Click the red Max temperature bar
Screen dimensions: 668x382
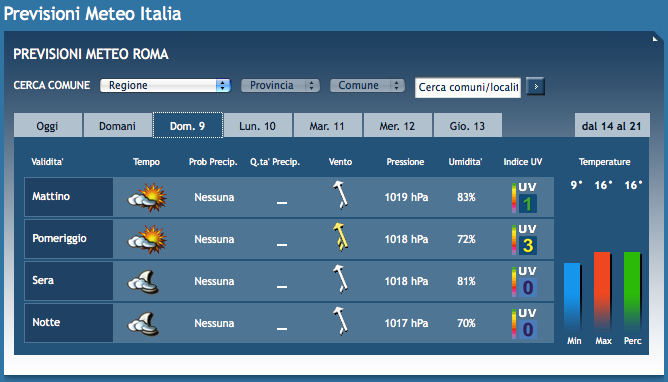[x=602, y=292]
